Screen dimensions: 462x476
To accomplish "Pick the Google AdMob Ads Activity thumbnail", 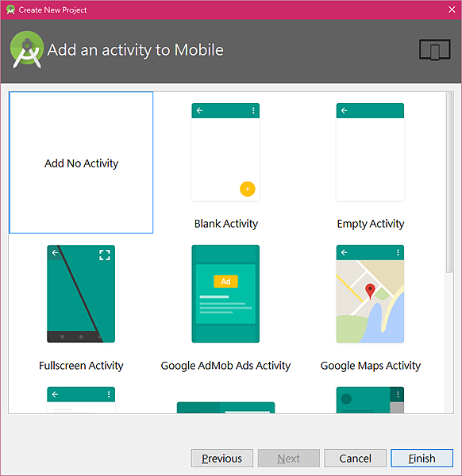I will tap(225, 294).
